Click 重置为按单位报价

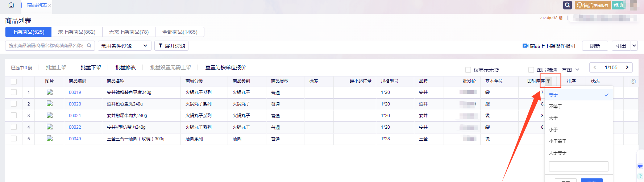226,67
